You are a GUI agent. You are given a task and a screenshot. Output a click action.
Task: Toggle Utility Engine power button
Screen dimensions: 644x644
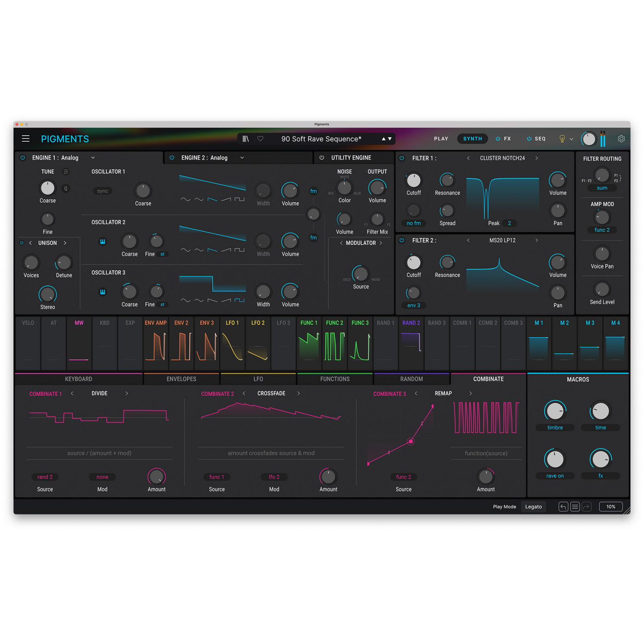pos(322,158)
